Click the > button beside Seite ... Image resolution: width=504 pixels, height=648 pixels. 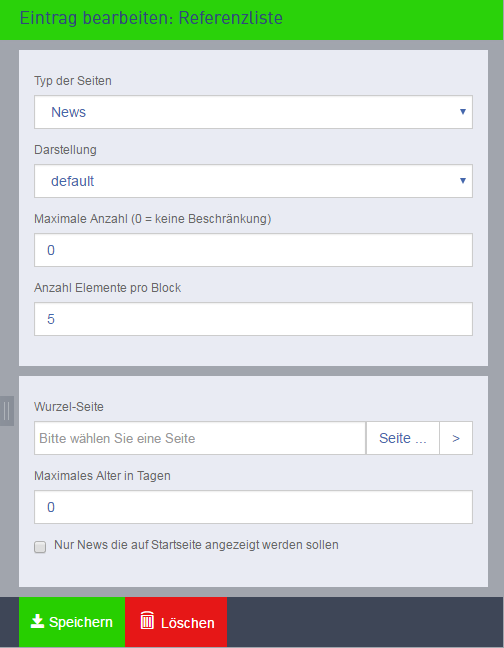[x=456, y=438]
